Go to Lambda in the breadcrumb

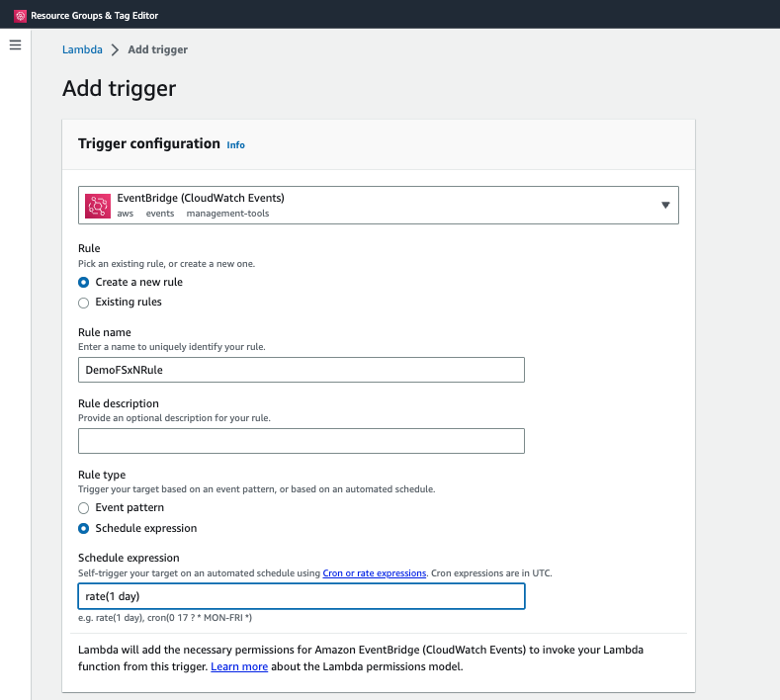(82, 49)
